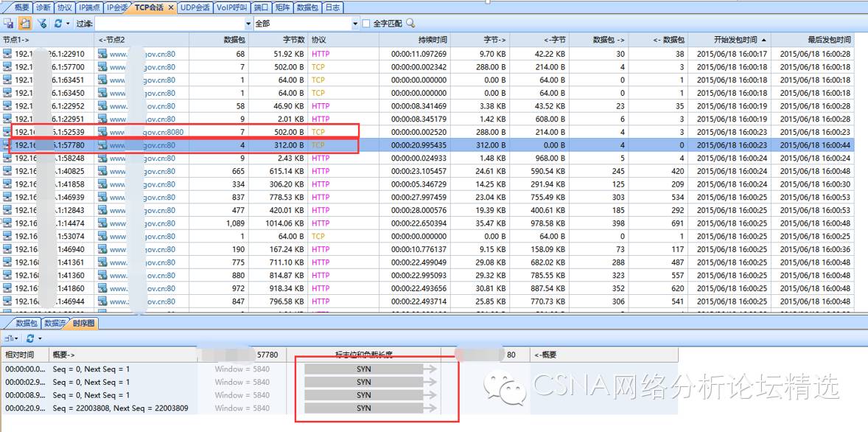Click the node1 host icon in the :63451 row
The image size is (868, 432).
click(x=7, y=80)
